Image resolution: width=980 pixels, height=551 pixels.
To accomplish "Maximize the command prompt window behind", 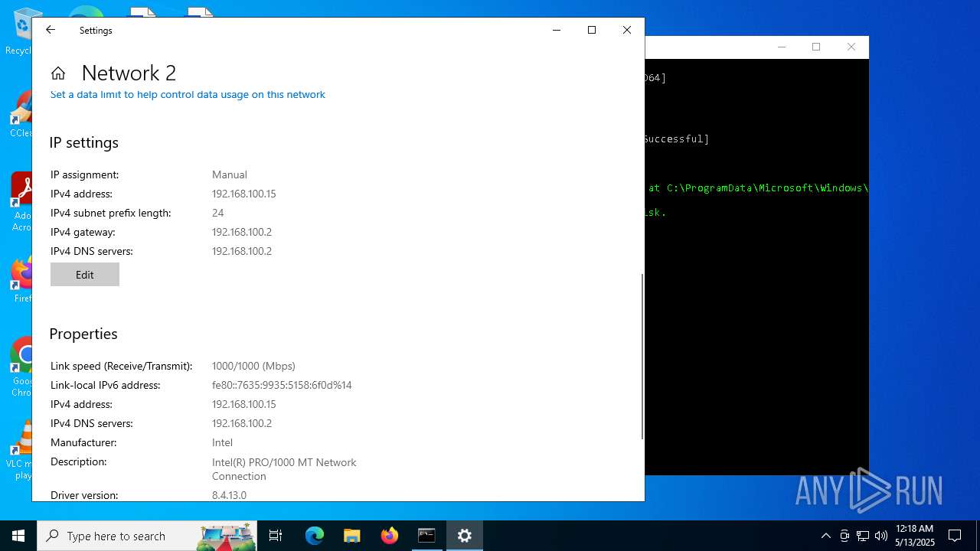I will point(816,47).
